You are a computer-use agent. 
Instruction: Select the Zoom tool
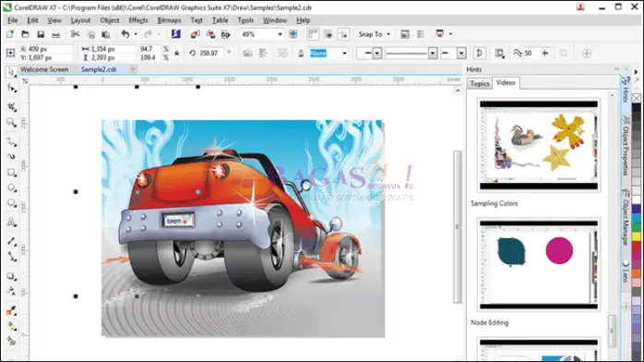tap(11, 122)
